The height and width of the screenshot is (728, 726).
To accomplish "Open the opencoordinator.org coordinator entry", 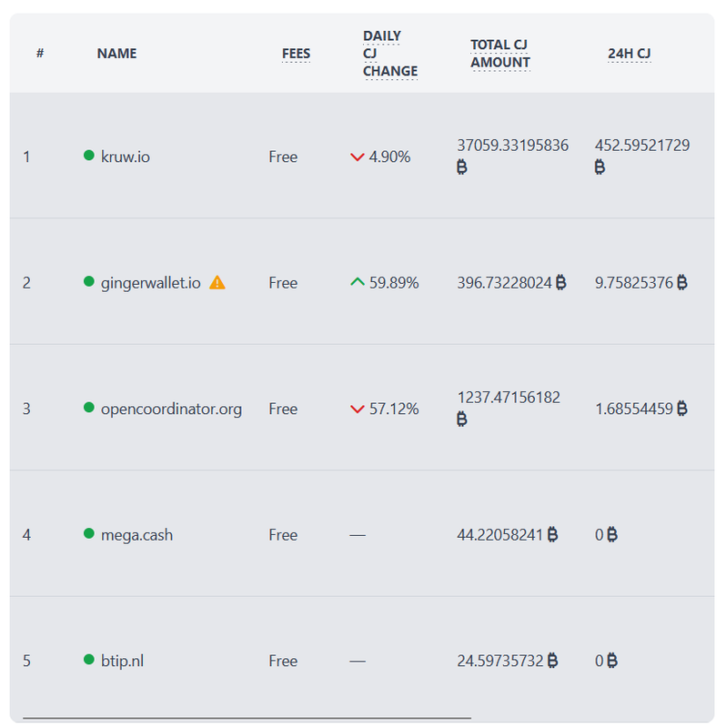I will coord(171,409).
